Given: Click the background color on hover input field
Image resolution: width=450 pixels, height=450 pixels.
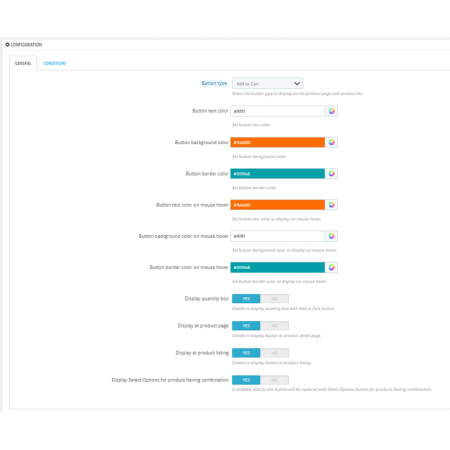Looking at the screenshot, I should pos(278,236).
